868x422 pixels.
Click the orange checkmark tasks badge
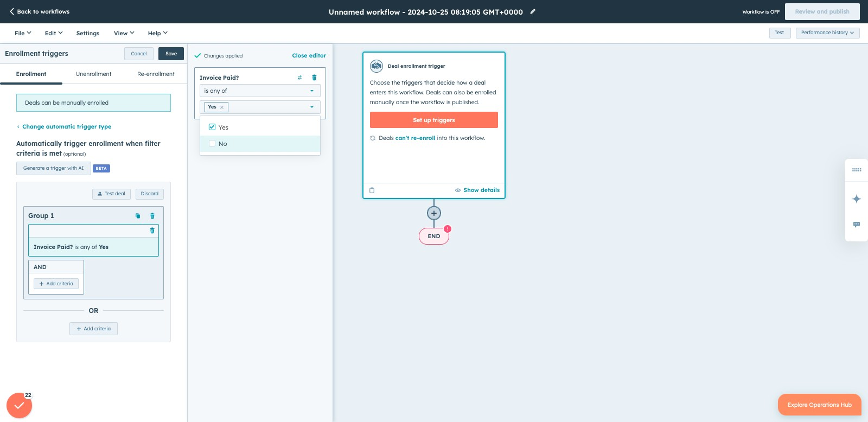19,405
